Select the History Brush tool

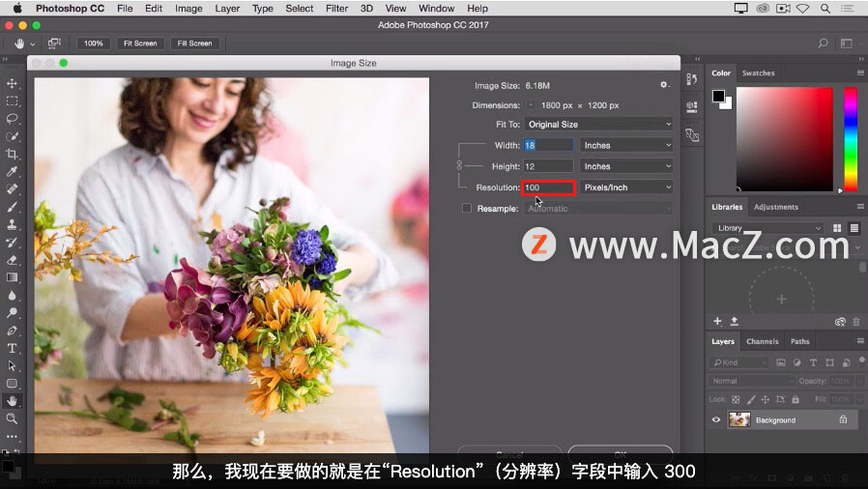point(12,243)
